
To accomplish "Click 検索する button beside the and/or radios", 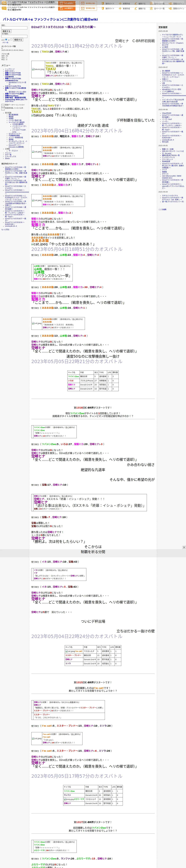I will (18, 40).
